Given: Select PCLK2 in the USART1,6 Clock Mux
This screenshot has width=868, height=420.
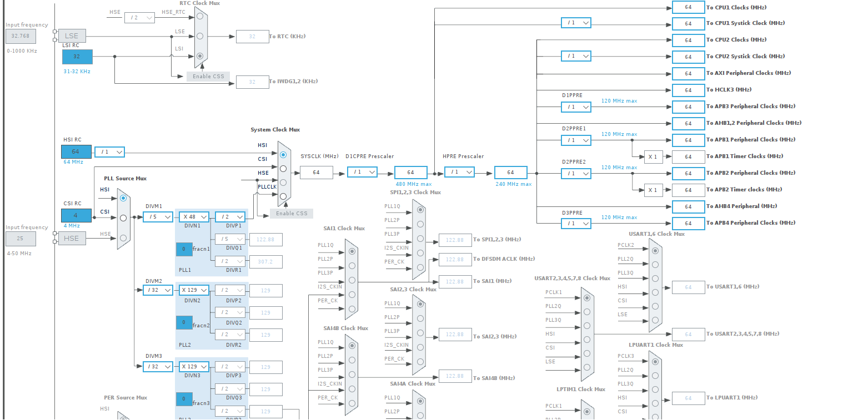Looking at the screenshot, I should 656,251.
